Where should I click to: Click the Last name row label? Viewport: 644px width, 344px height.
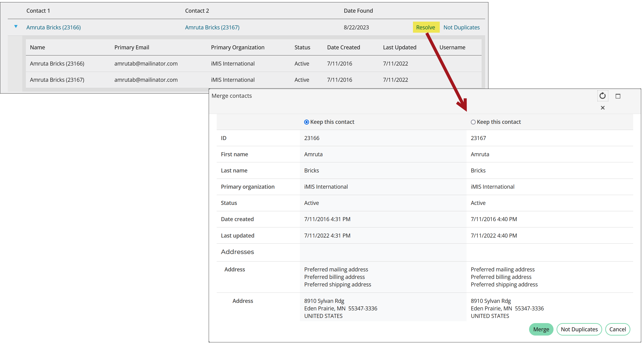[x=234, y=171]
